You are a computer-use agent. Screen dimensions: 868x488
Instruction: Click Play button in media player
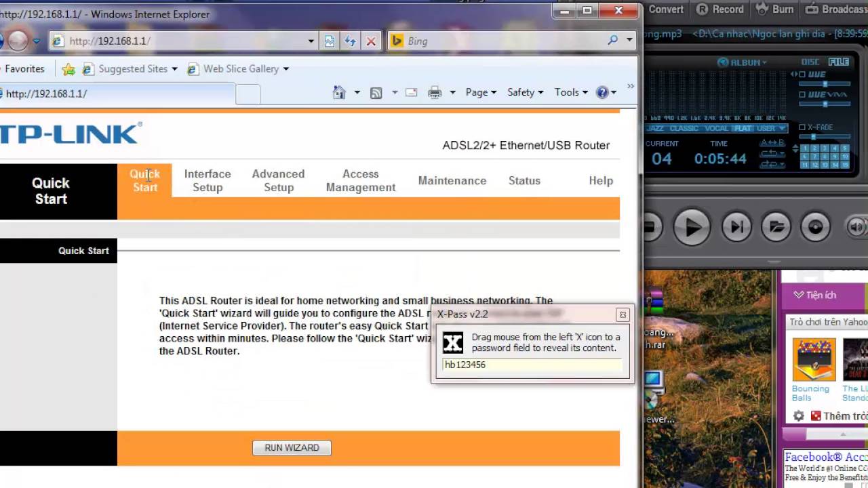coord(692,227)
